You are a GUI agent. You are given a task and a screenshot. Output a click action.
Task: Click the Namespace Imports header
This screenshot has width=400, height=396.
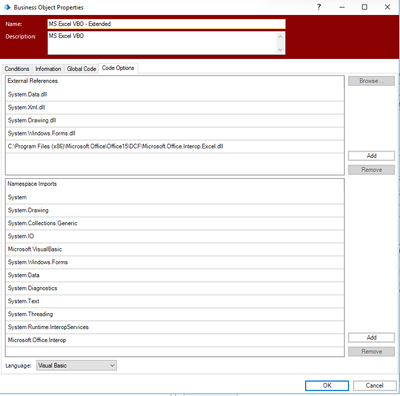32,184
